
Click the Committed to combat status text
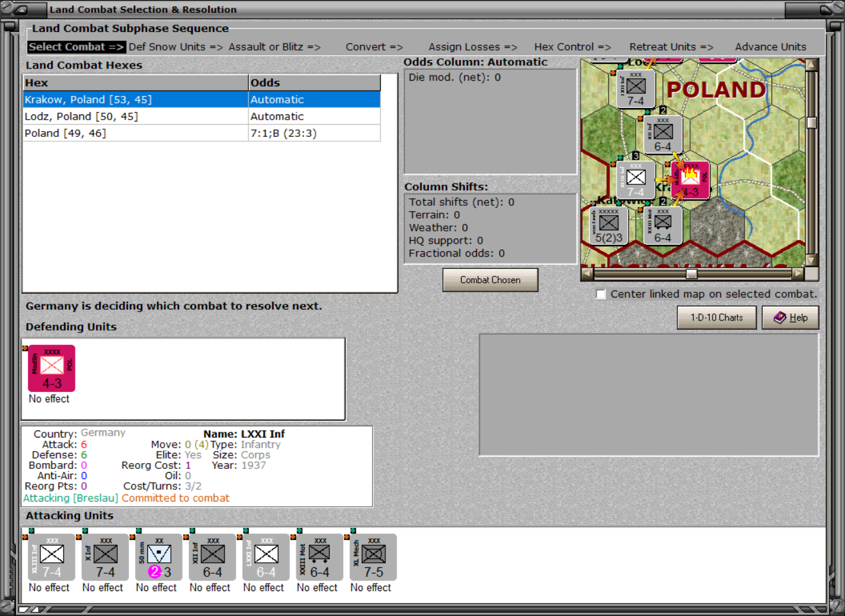pos(175,498)
